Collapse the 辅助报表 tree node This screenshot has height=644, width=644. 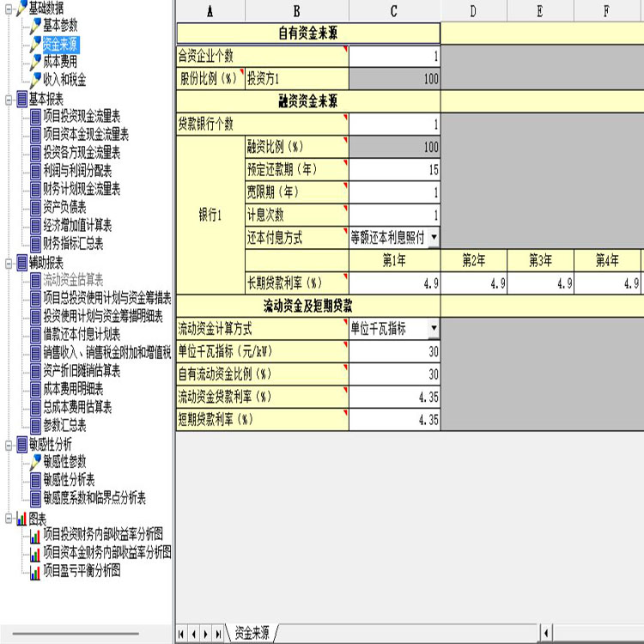(x=9, y=264)
